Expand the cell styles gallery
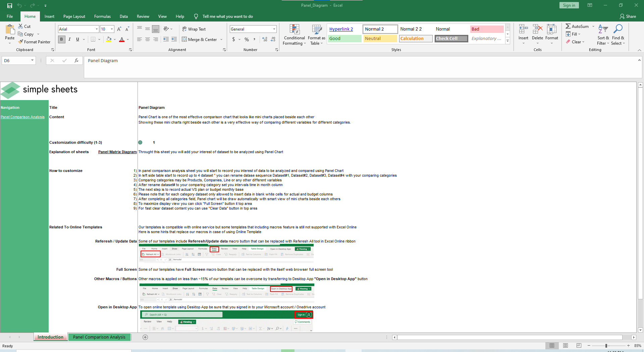The image size is (644, 352). tap(507, 41)
